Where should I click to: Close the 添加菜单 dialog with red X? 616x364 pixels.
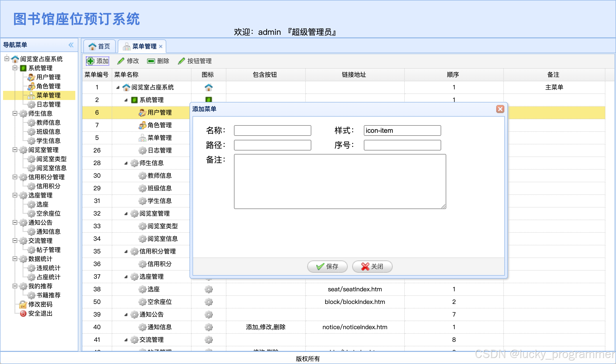500,109
